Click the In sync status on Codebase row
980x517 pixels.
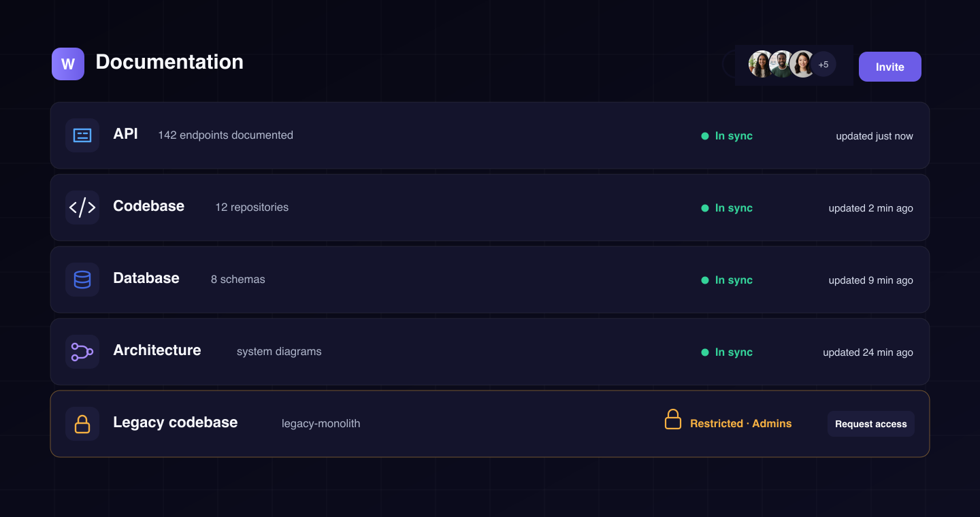coord(727,208)
